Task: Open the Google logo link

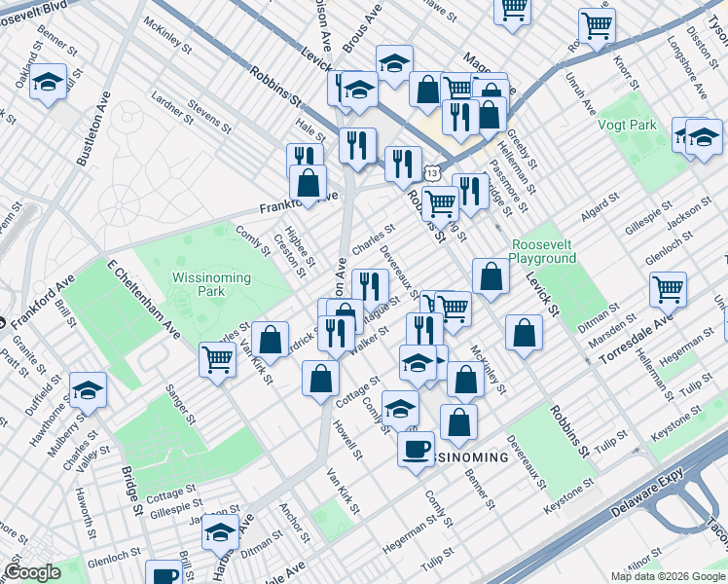Action: click(x=32, y=573)
